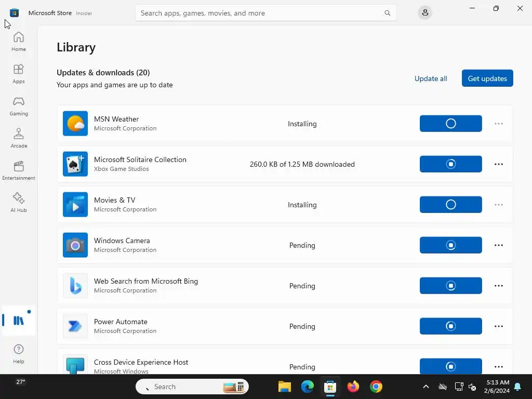Click the Cross Device Experience Host icon

point(75,365)
